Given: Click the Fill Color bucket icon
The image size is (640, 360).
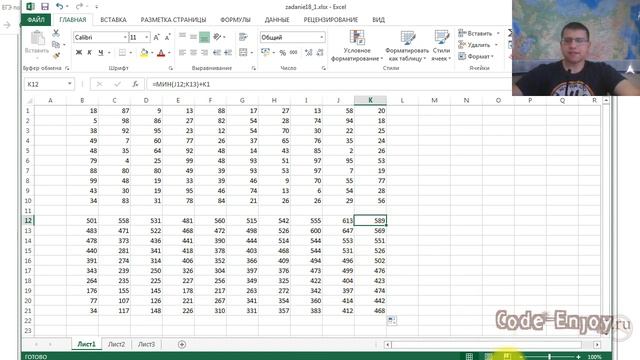Looking at the screenshot, I should pyautogui.click(x=144, y=53).
